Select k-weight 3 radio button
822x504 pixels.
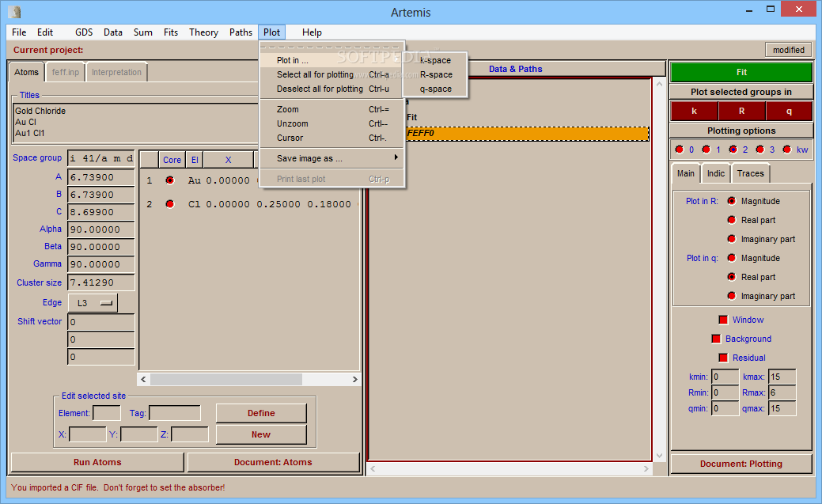[760, 150]
